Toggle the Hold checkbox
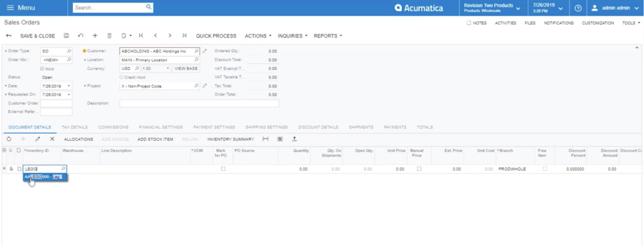The width and height of the screenshot is (644, 246). [42, 69]
